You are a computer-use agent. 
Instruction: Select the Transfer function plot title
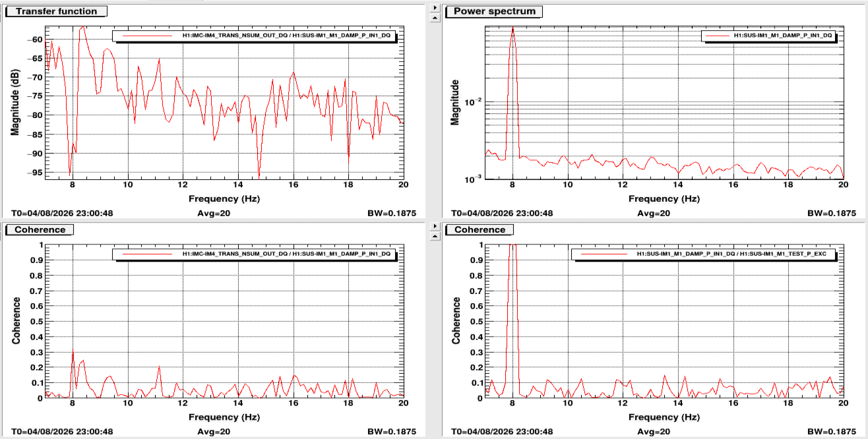57,11
